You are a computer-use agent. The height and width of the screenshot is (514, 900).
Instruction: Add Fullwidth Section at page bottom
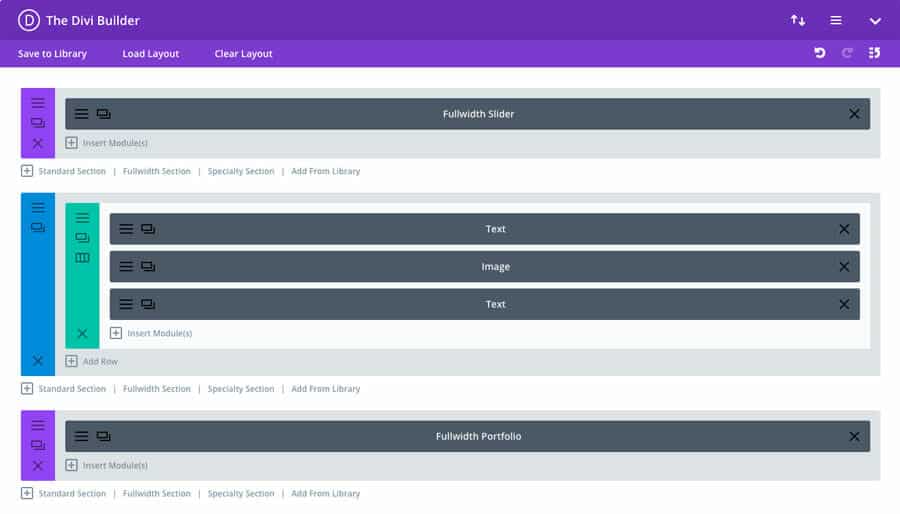coord(156,493)
